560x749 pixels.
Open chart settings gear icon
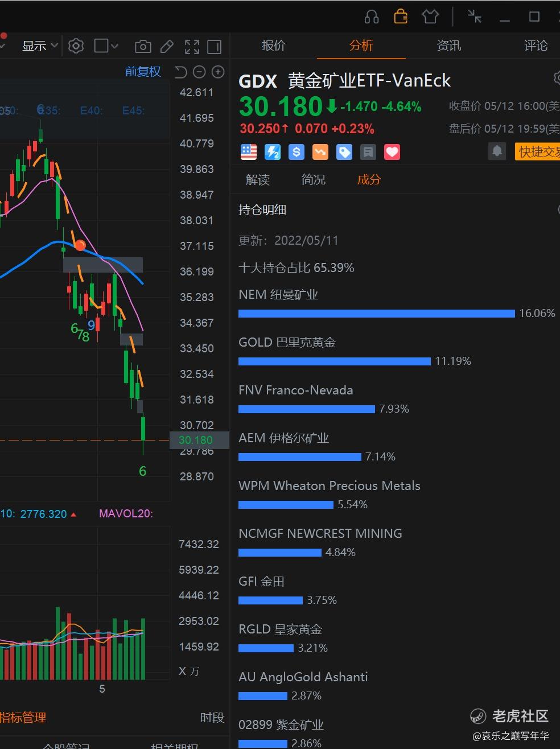(x=76, y=46)
